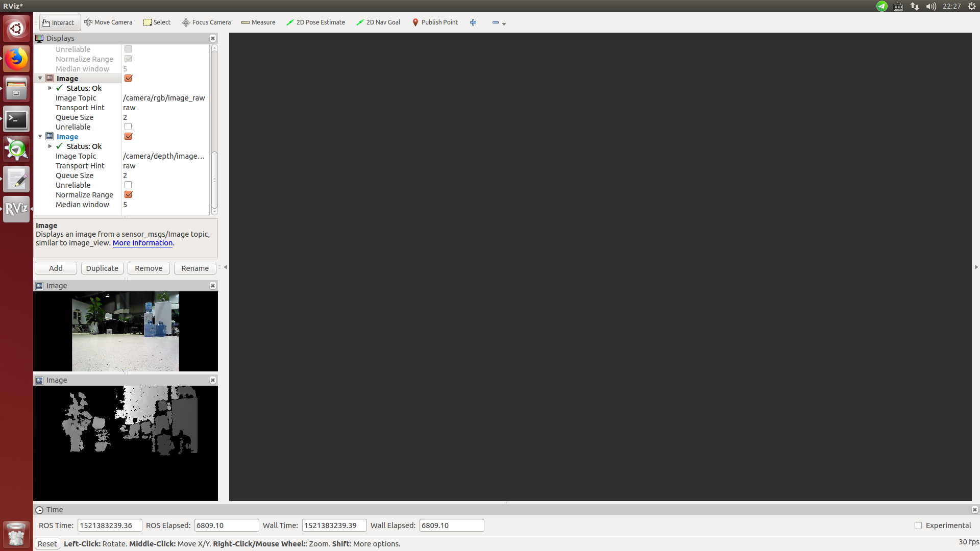Image resolution: width=980 pixels, height=551 pixels.
Task: Collapse the second Image display tree
Action: [x=40, y=137]
